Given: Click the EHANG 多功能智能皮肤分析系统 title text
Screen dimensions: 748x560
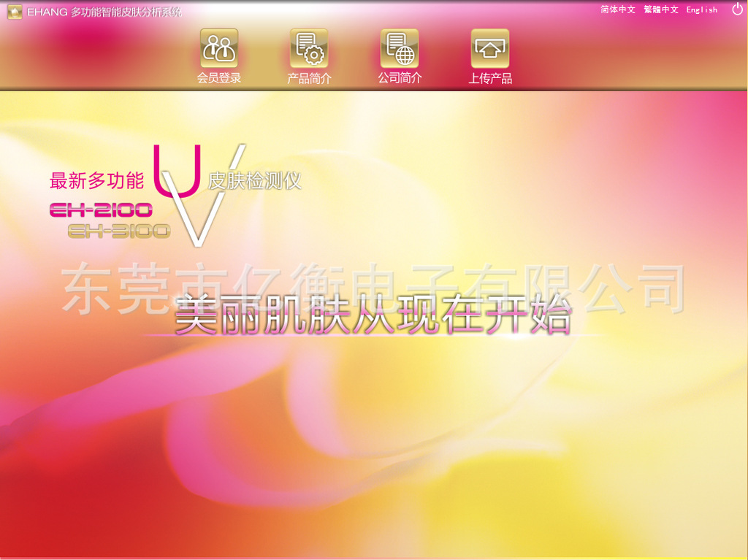Looking at the screenshot, I should tap(104, 12).
